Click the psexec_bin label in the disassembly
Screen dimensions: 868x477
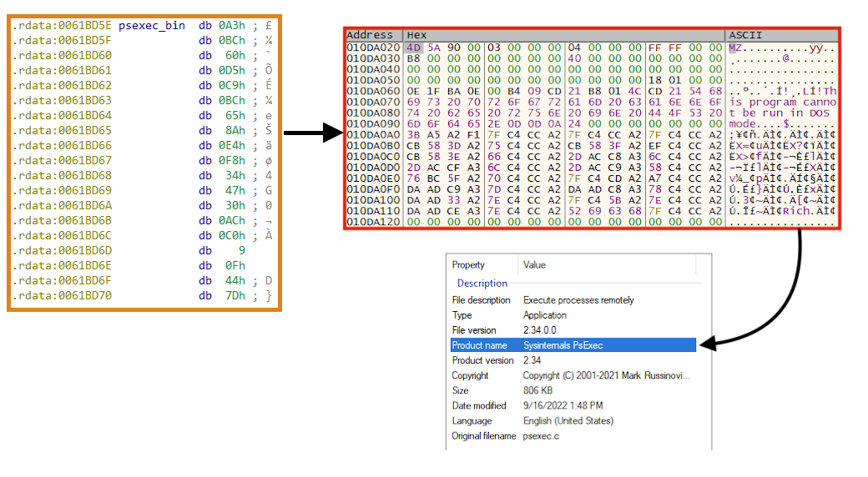pos(152,26)
